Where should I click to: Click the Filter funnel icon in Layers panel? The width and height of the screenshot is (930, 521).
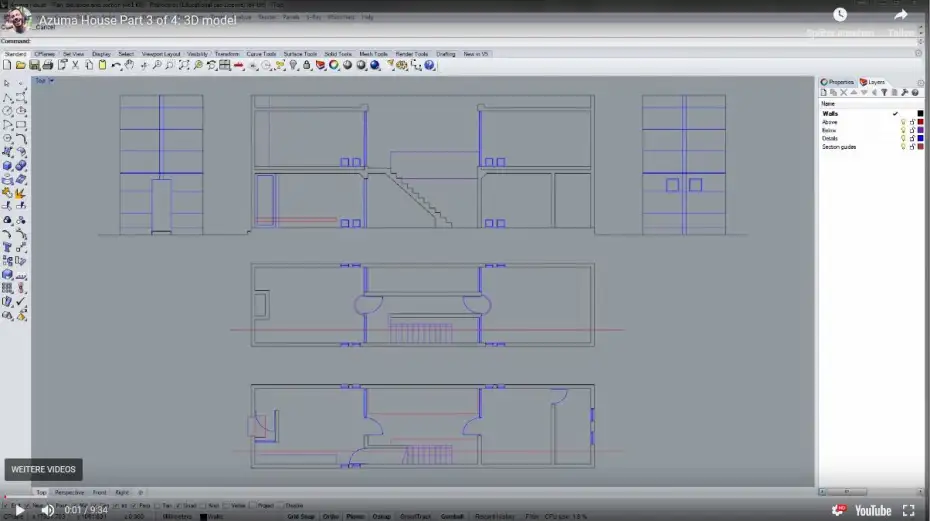(x=884, y=93)
